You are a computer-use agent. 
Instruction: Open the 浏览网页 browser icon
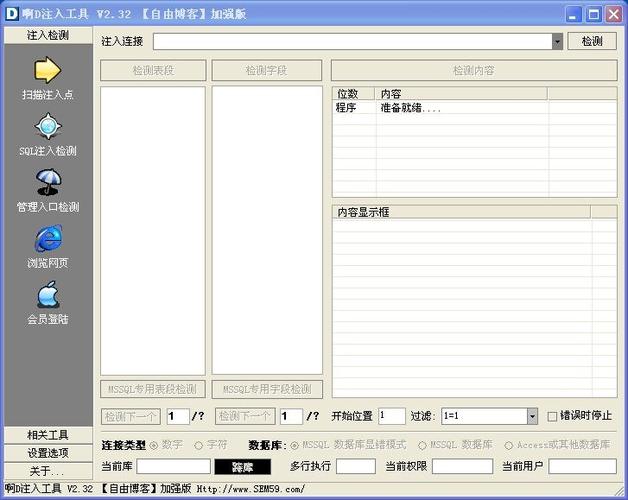pyautogui.click(x=48, y=239)
